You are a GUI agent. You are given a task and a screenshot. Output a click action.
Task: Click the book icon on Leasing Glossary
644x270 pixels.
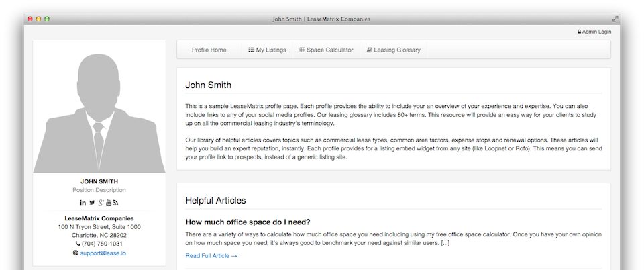click(x=369, y=50)
